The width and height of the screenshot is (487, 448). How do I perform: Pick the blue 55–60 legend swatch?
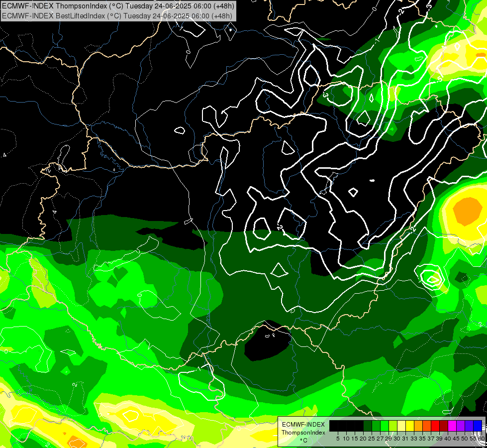pos(478,426)
